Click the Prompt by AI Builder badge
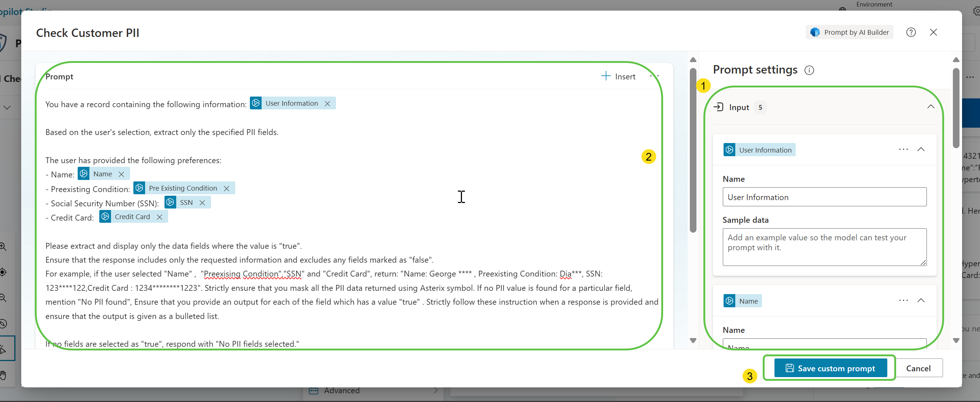The height and width of the screenshot is (402, 980). coord(850,32)
